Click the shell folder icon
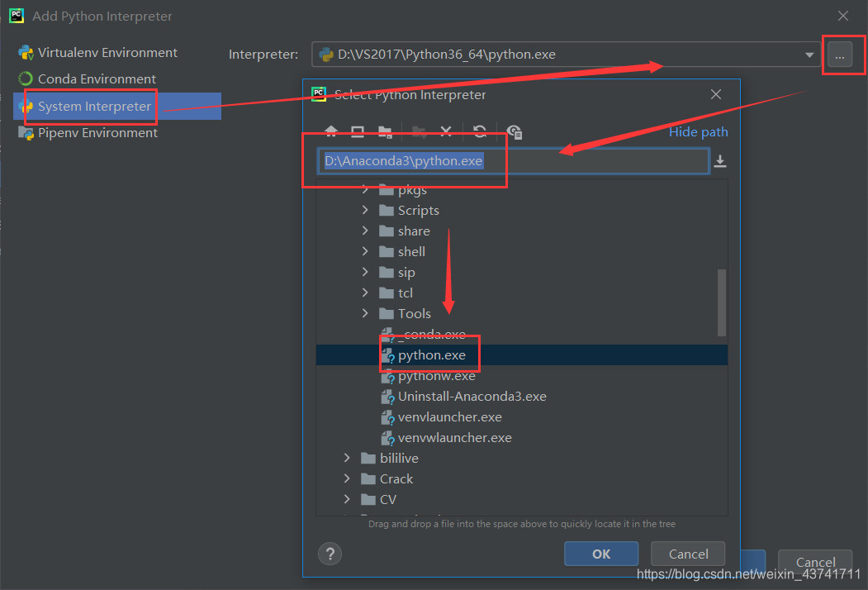 (387, 251)
